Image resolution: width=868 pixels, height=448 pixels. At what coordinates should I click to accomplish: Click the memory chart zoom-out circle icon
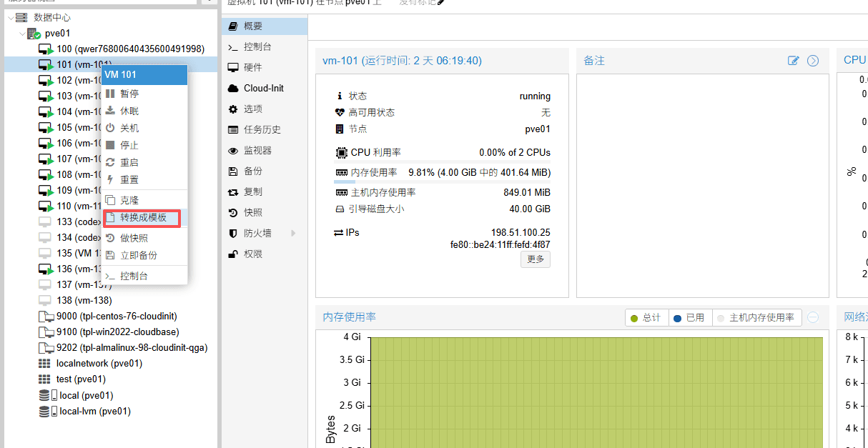tap(813, 317)
